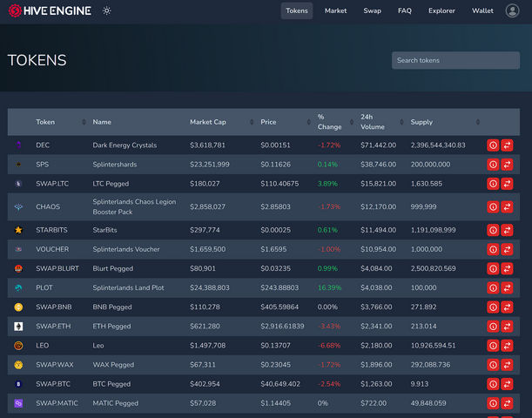The width and height of the screenshot is (532, 418).
Task: Click the SWAP.MATIC purple token icon
Action: 18,403
